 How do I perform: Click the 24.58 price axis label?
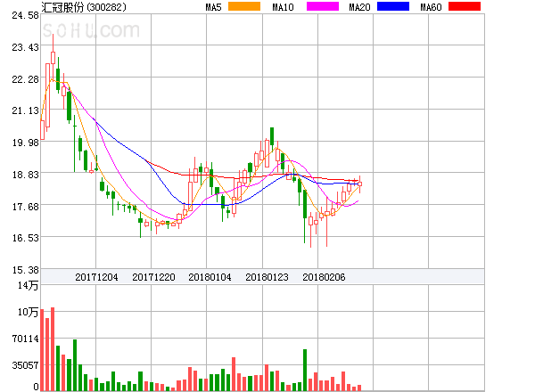pyautogui.click(x=25, y=15)
